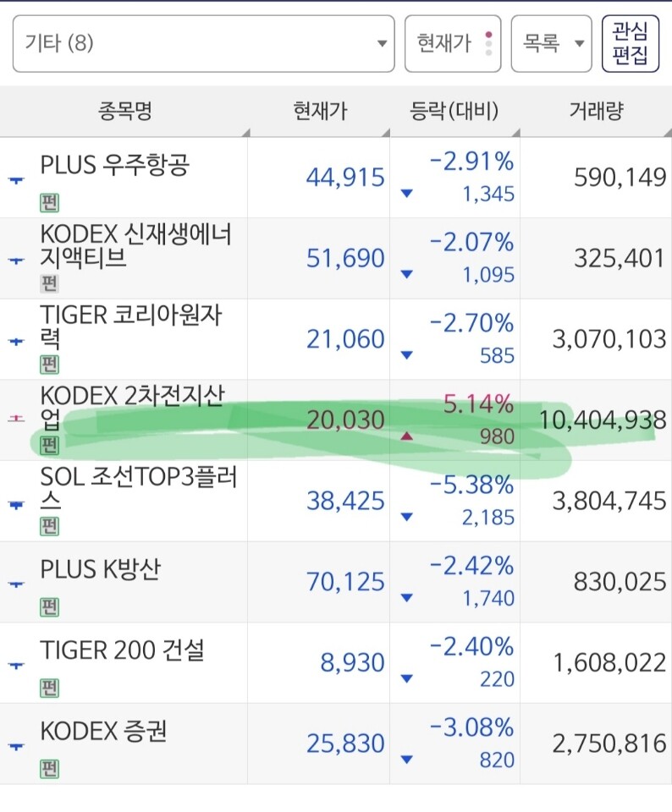Click the candlestick icon beside TIGER 코리아원자력
The width and height of the screenshot is (672, 812).
(16, 341)
